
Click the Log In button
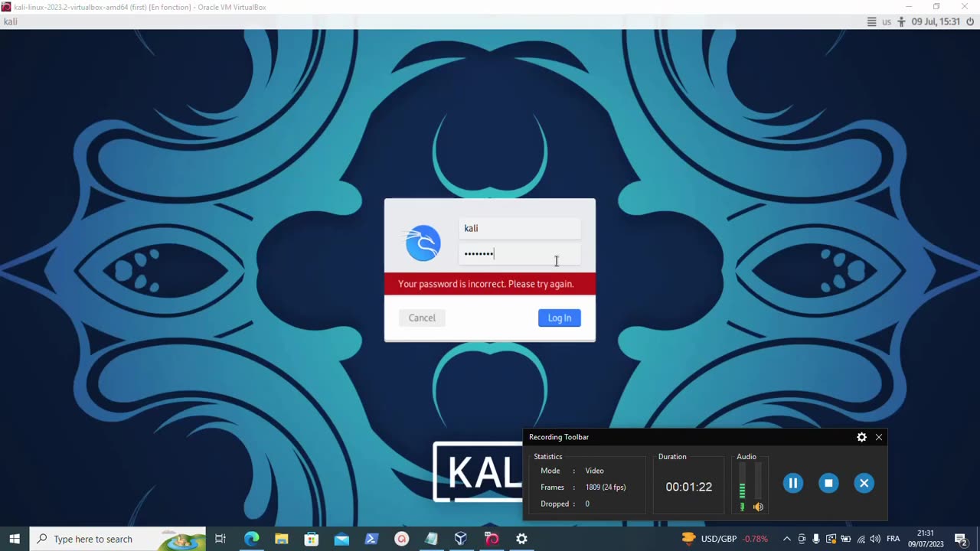point(560,318)
